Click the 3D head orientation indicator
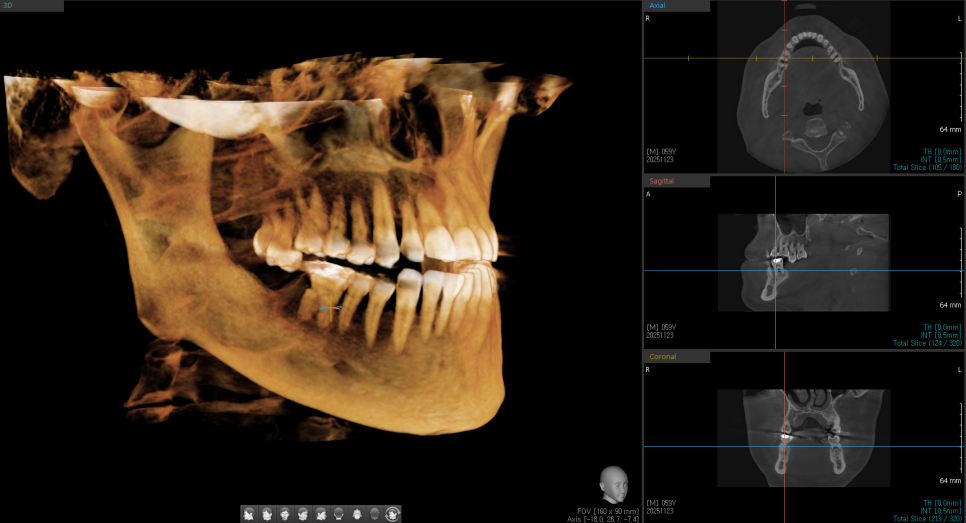 pyautogui.click(x=612, y=485)
